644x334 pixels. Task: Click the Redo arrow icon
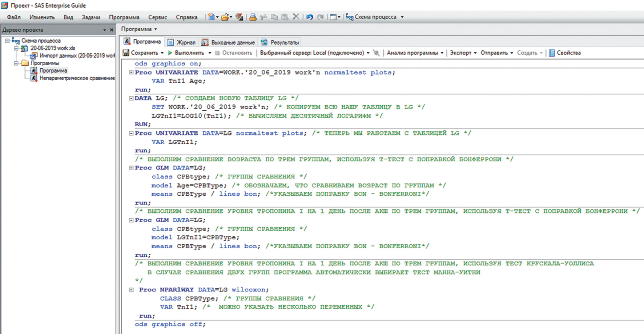click(320, 17)
